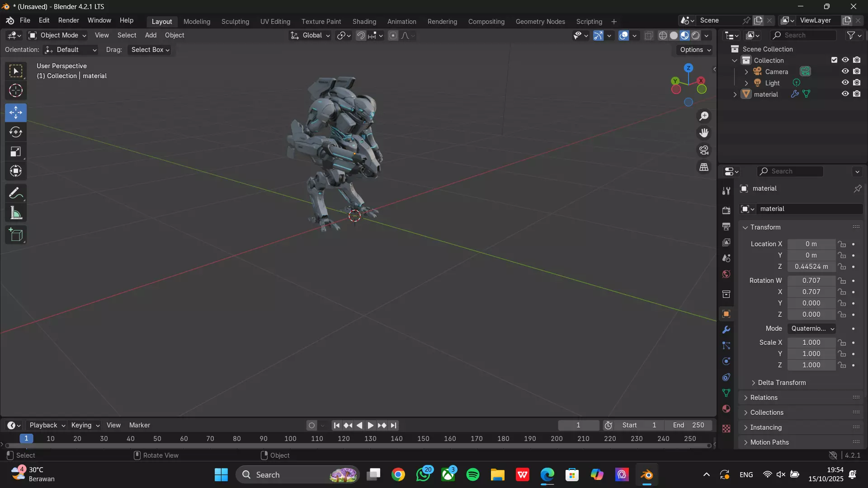Click the Location Z value field
Viewport: 868px width, 488px height.
(811, 267)
